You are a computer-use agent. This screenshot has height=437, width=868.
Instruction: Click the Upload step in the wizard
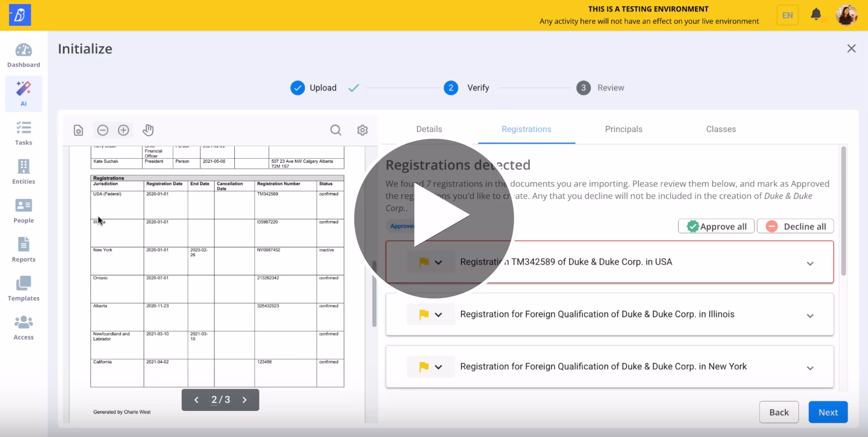click(313, 88)
